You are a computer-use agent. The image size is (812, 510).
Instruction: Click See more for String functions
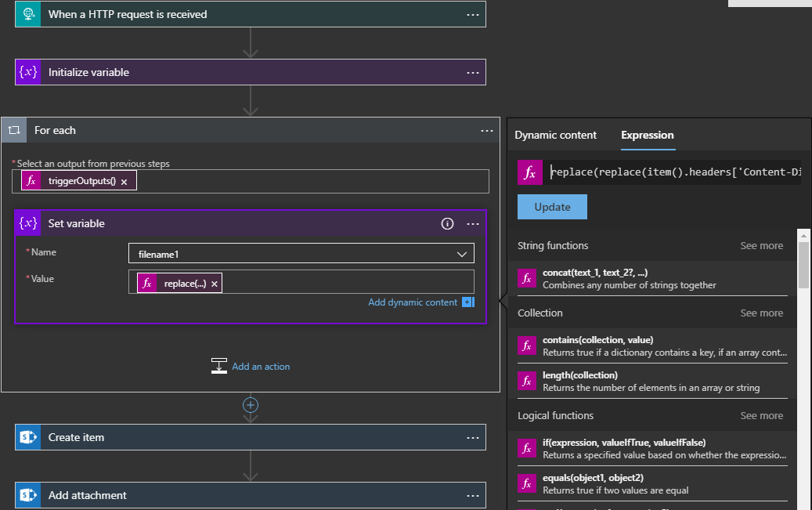(x=761, y=246)
